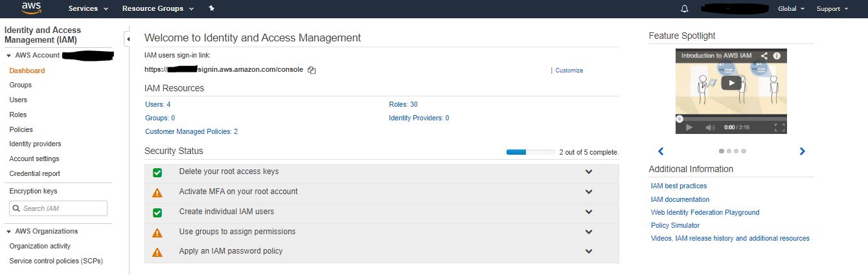Open Customer Managed Policies: 2 link
This screenshot has width=868, height=275.
coord(192,131)
